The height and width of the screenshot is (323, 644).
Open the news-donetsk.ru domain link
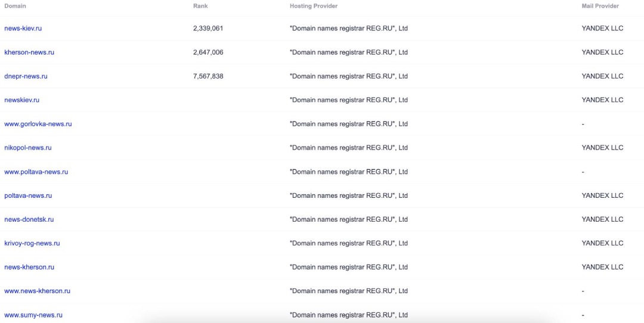[29, 219]
